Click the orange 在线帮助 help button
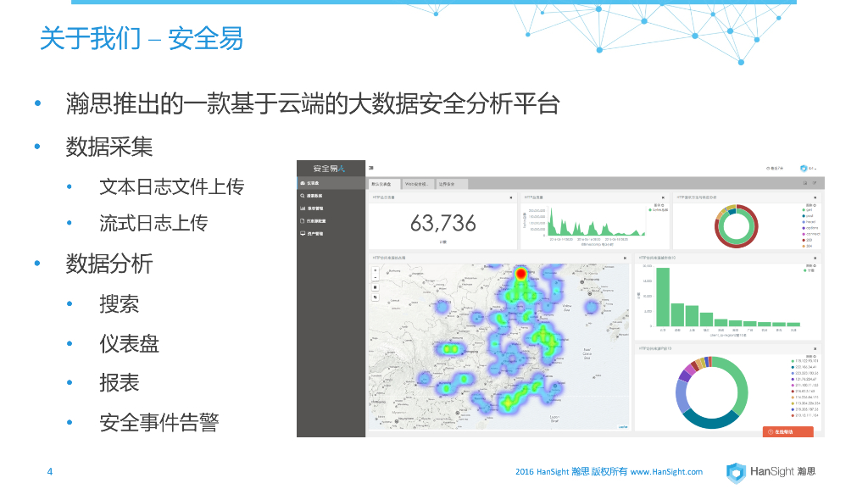 787,431
